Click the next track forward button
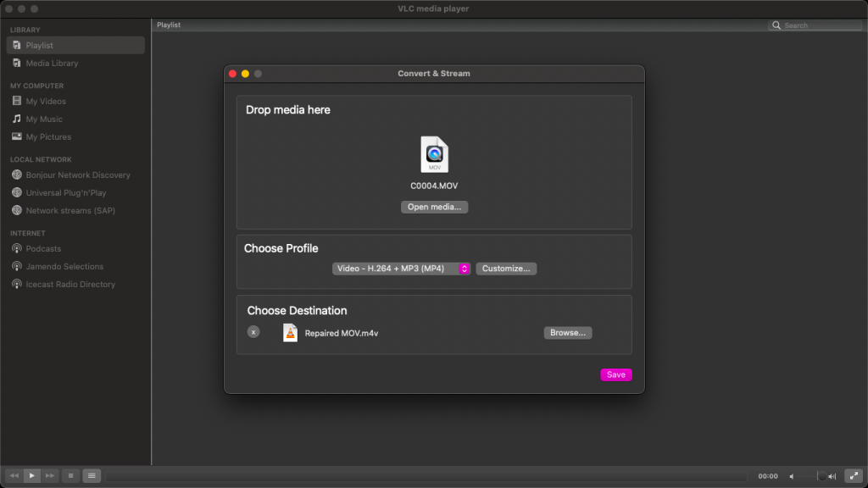The height and width of the screenshot is (488, 868). coord(50,476)
